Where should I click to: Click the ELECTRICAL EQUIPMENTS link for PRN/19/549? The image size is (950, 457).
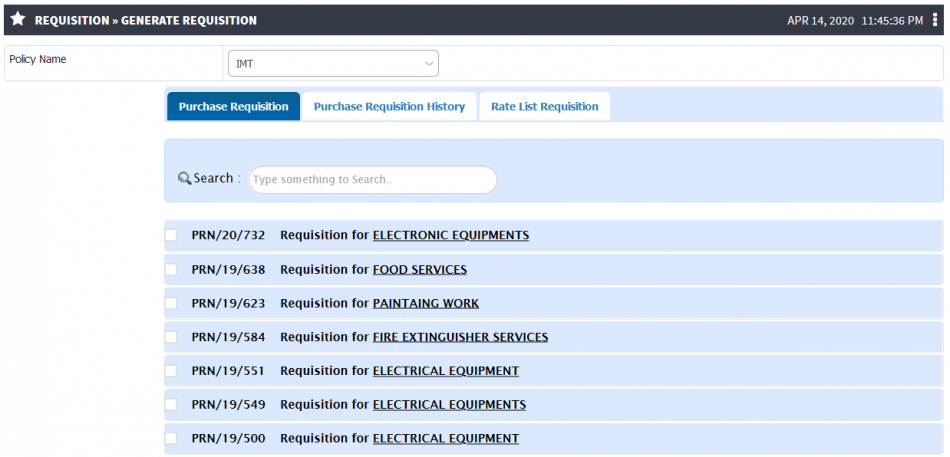pyautogui.click(x=450, y=404)
